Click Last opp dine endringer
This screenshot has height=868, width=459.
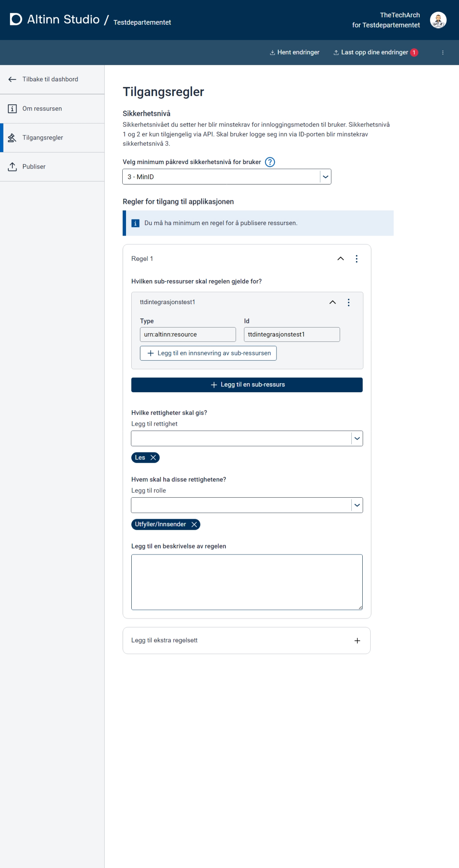pyautogui.click(x=374, y=52)
